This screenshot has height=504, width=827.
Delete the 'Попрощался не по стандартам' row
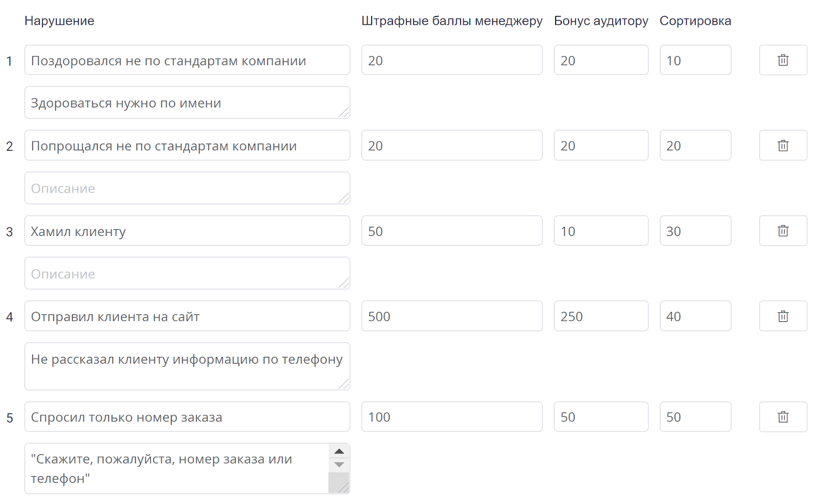point(783,145)
